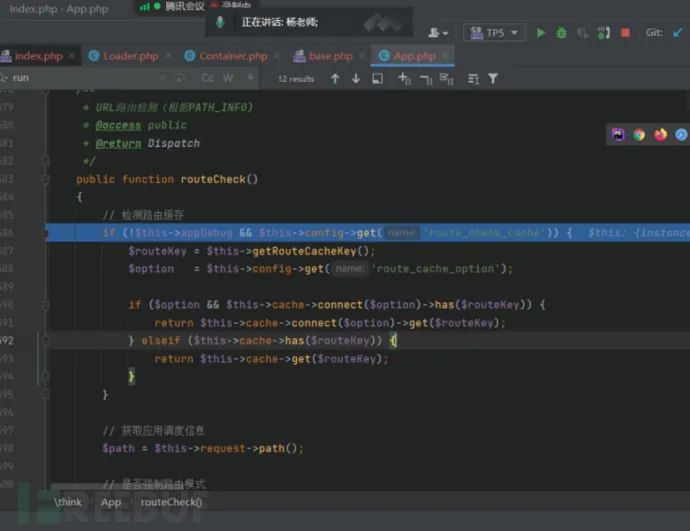Screen dimensions: 690x531
Task: Open the search filter options funnel
Action: [x=493, y=79]
